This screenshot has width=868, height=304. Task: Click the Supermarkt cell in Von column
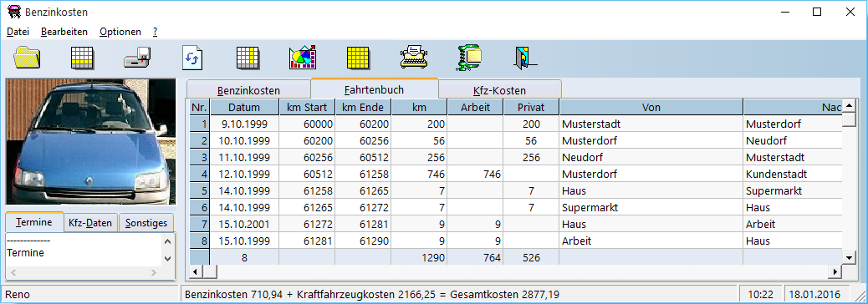pos(651,208)
